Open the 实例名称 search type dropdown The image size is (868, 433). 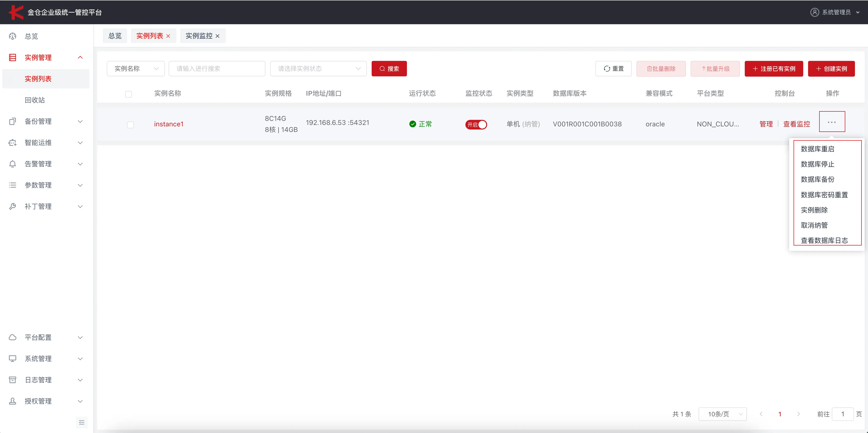[x=136, y=68]
